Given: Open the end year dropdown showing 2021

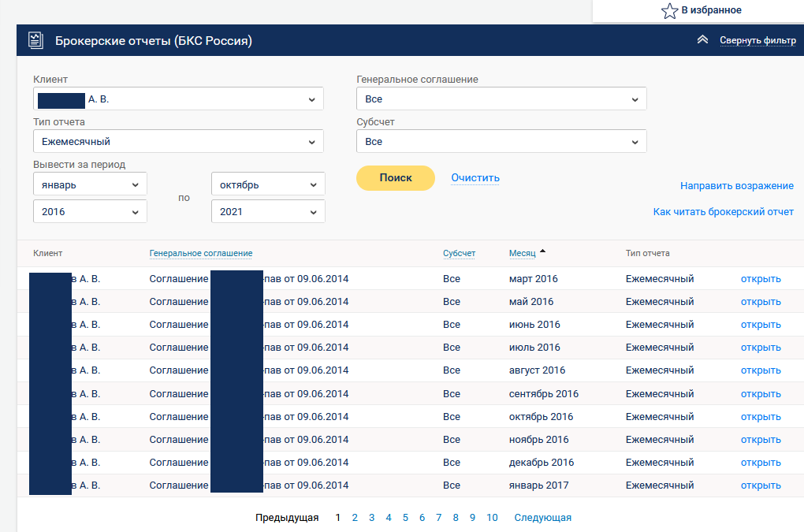Looking at the screenshot, I should pos(268,212).
